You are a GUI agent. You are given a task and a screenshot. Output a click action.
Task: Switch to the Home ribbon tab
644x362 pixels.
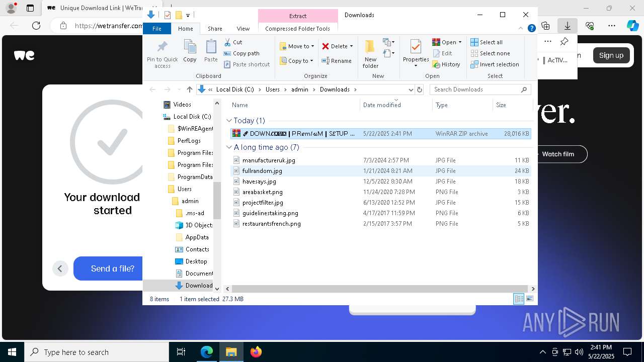[x=185, y=29]
